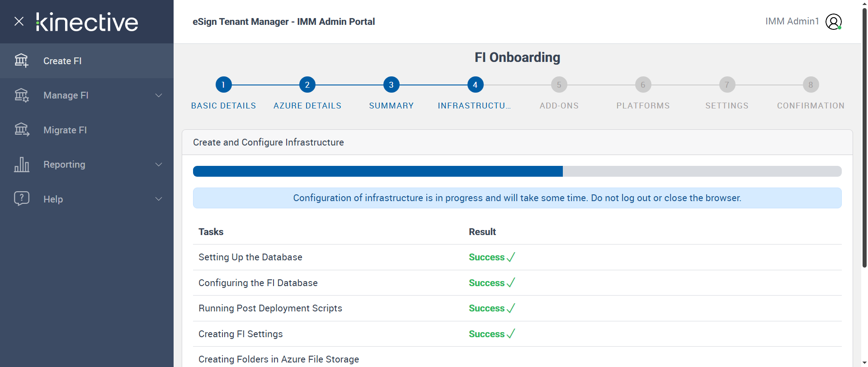Click the infrastructure progress bar
868x367 pixels.
pyautogui.click(x=517, y=171)
